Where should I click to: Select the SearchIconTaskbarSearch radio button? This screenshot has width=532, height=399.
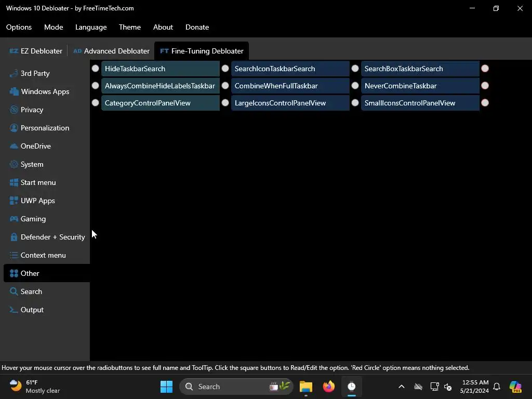(225, 69)
